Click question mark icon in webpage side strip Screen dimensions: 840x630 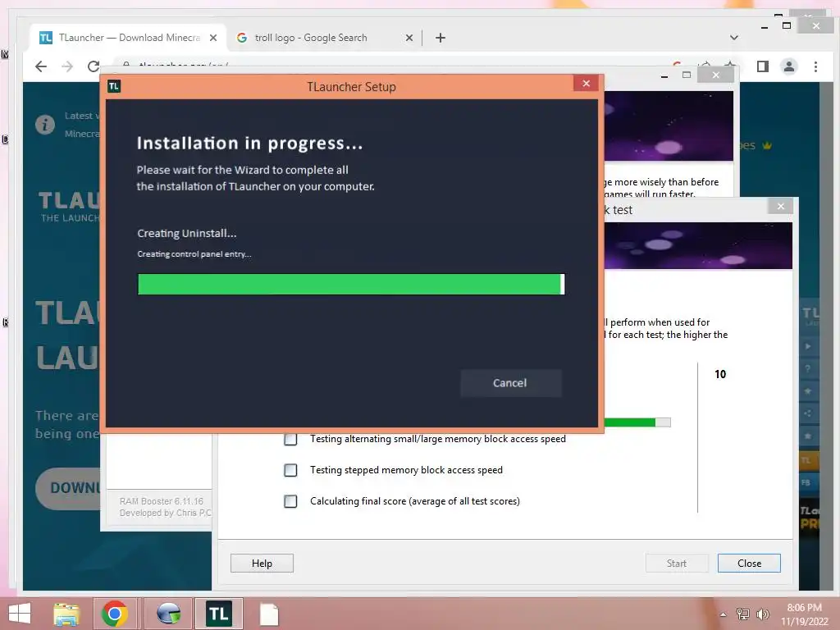(808, 368)
